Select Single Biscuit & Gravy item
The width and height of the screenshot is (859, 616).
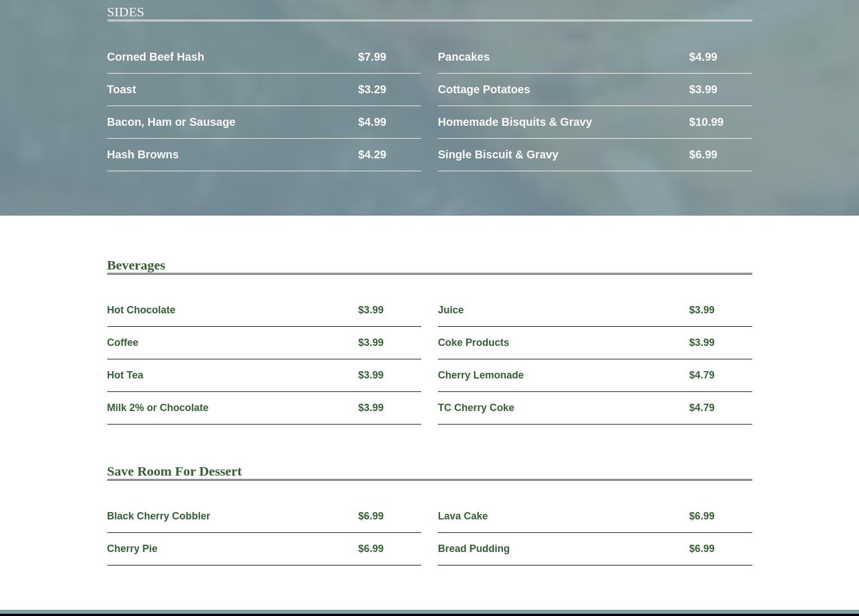tap(497, 154)
